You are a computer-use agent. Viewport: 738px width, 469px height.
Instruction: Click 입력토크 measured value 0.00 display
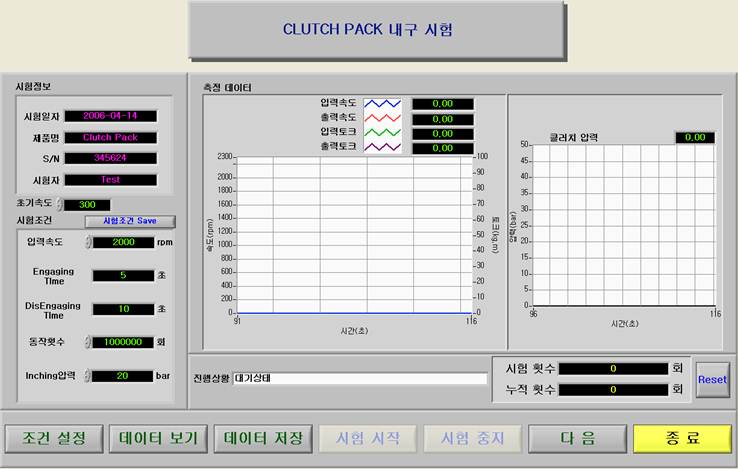[443, 134]
